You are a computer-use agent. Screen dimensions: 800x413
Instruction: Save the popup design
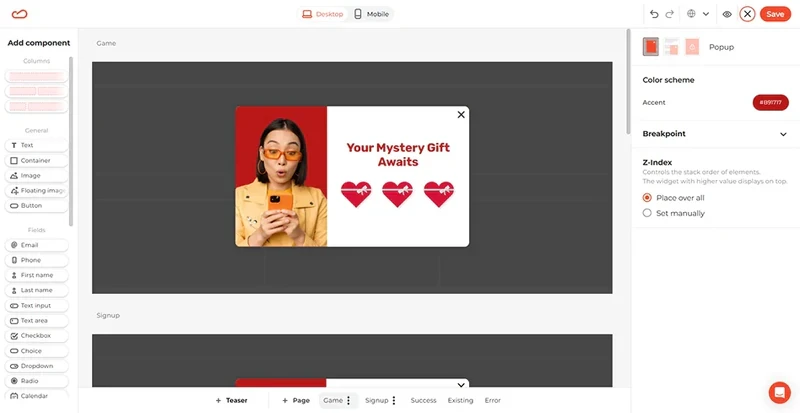tap(775, 14)
